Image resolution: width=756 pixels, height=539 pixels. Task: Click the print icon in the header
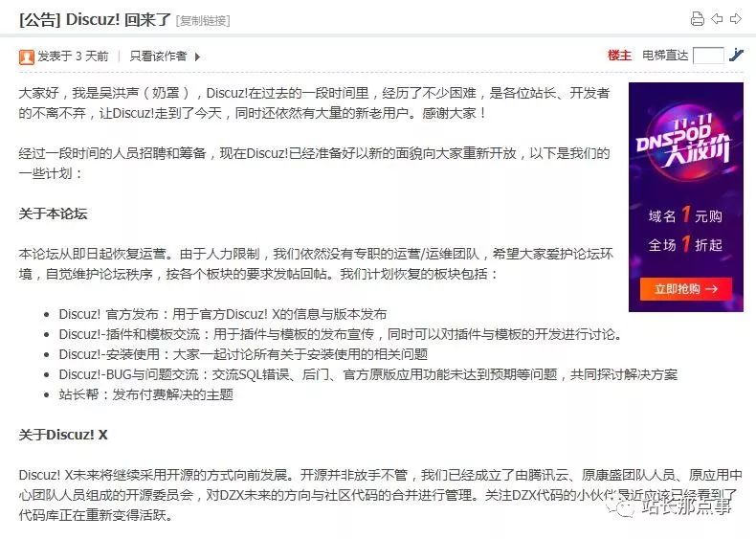pos(698,19)
